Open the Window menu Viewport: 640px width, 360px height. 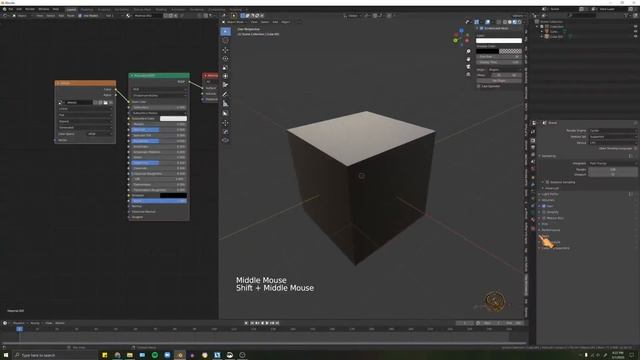[x=44, y=9]
